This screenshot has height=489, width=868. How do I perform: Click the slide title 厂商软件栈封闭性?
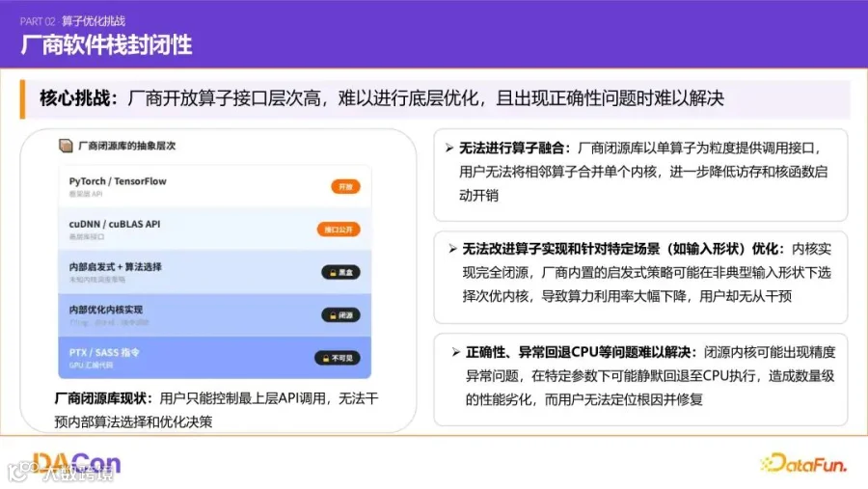[106, 45]
